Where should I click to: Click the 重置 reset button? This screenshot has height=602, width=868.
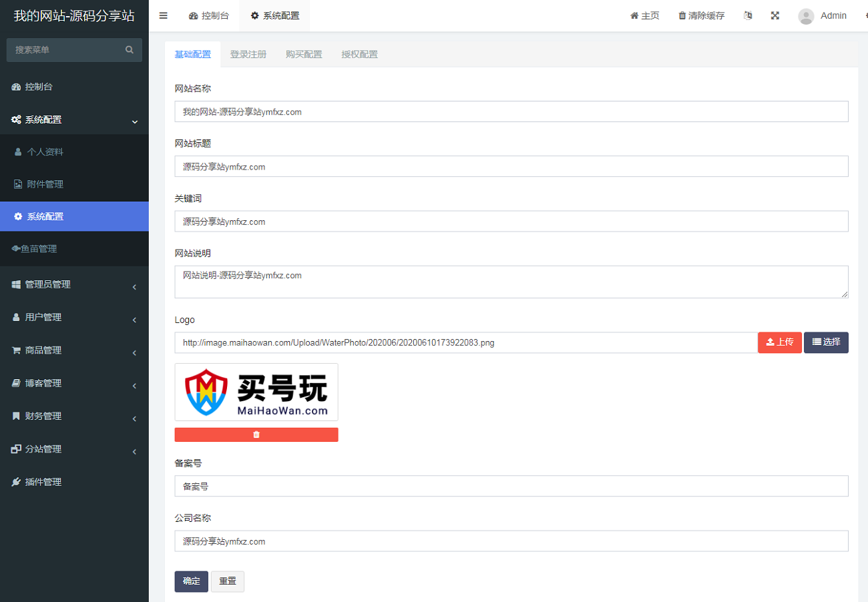point(228,581)
